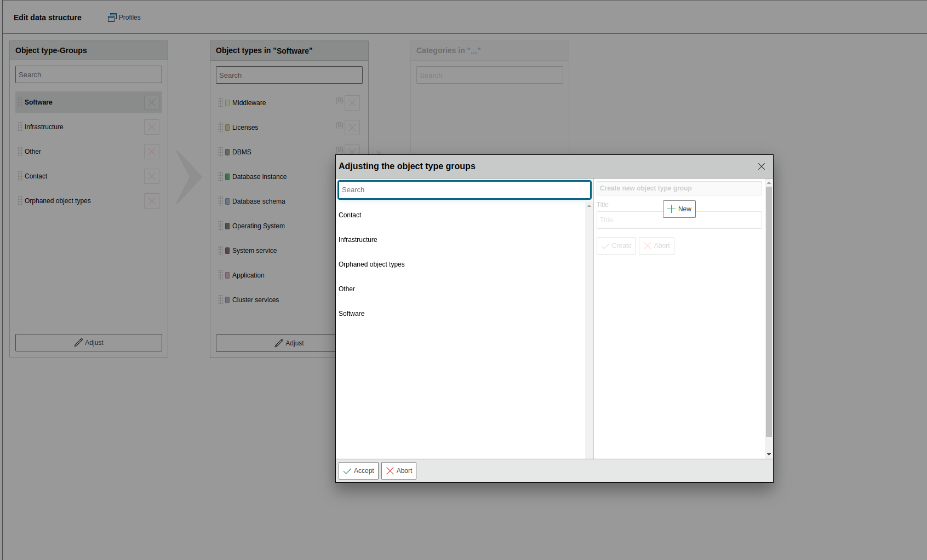Select Other in the dialog list
Viewport: 927px width, 560px height.
pyautogui.click(x=461, y=289)
